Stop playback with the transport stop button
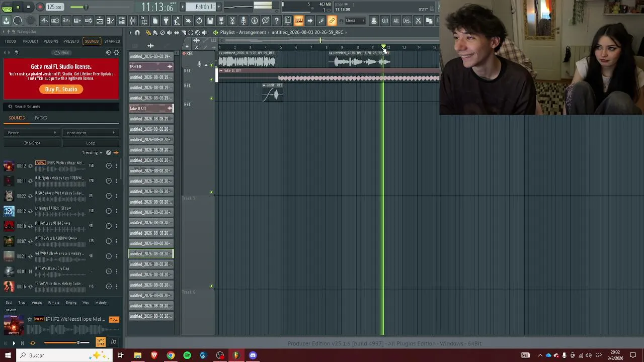Viewport: 644px width, 362px height. 29,7
